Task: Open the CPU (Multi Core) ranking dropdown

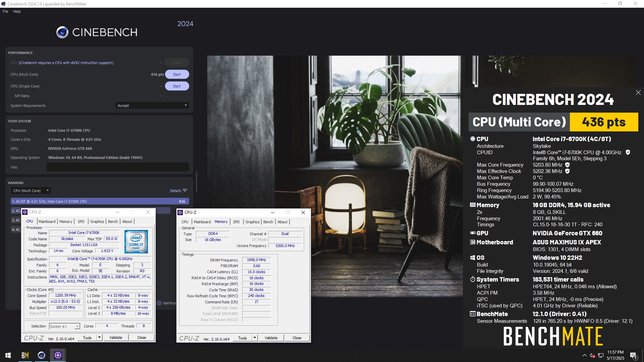Action: [x=31, y=191]
